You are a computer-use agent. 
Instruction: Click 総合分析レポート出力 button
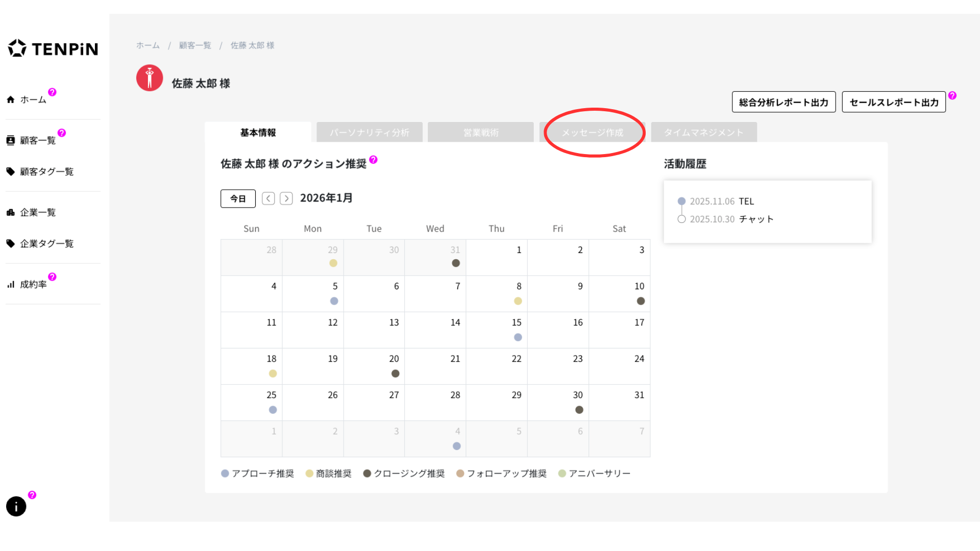(x=783, y=102)
